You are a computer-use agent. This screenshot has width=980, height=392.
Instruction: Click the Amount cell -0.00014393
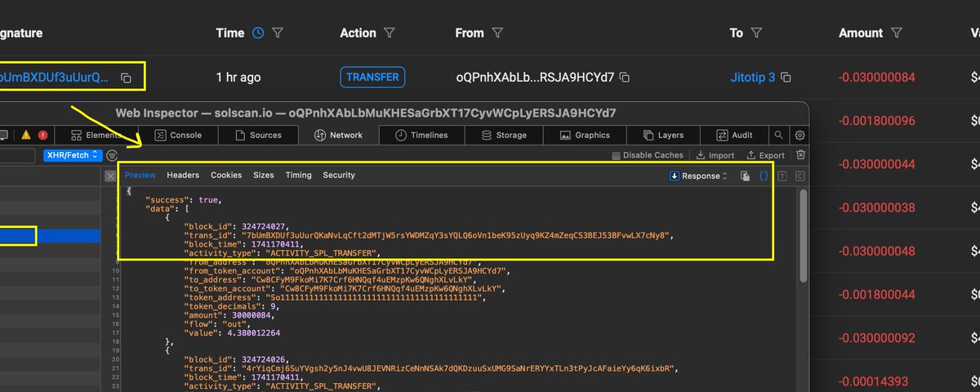pos(872,381)
